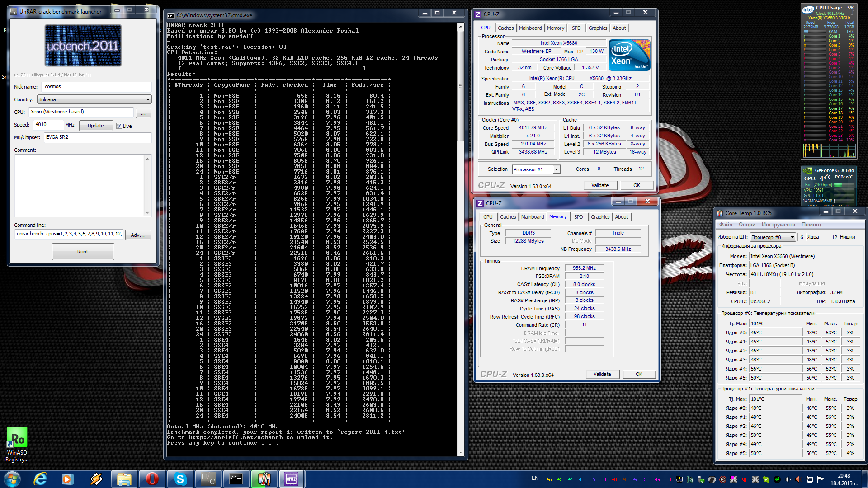The image size is (868, 488).
Task: Open About tab in upper CPU-Z window
Action: 619,28
